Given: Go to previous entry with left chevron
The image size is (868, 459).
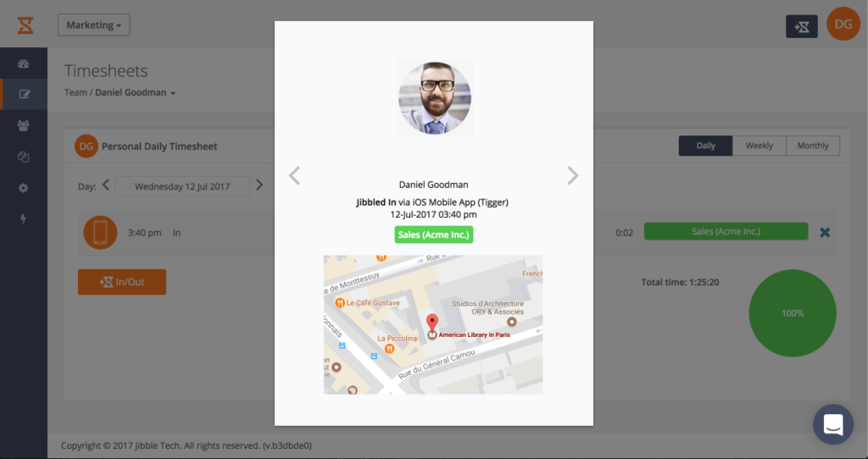Looking at the screenshot, I should [x=295, y=175].
